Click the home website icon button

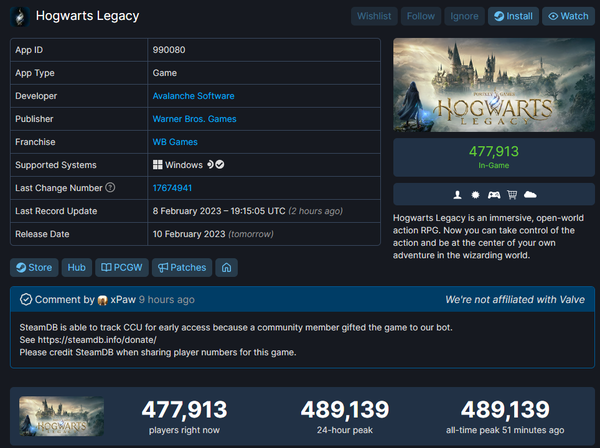tap(227, 267)
